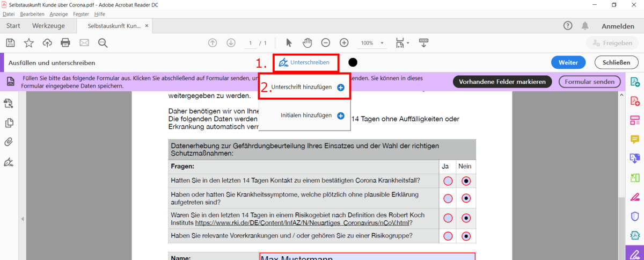Expand the left navigation pane arrow

(x=22, y=219)
